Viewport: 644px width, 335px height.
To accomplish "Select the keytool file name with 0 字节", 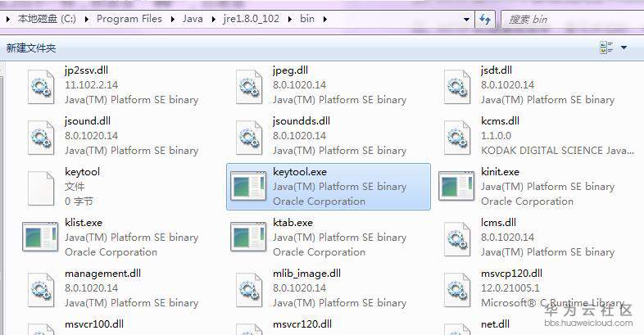I will click(82, 172).
